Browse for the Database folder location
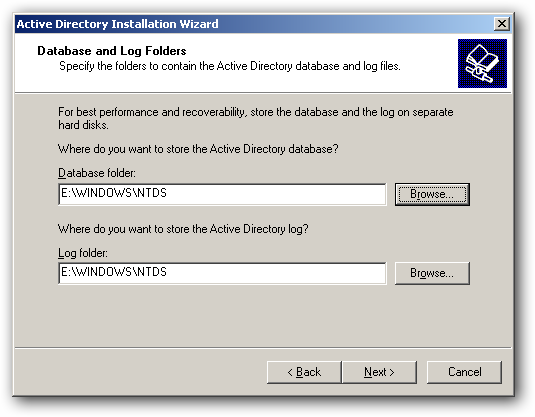The height and width of the screenshot is (417, 535). pos(432,194)
